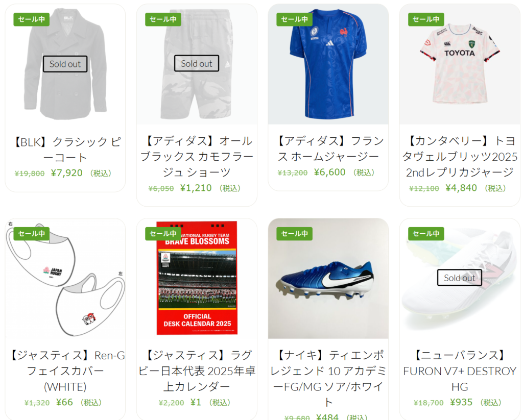
Task: Click the 【アディダス】フランス ホームジャージー title
Action: point(328,149)
